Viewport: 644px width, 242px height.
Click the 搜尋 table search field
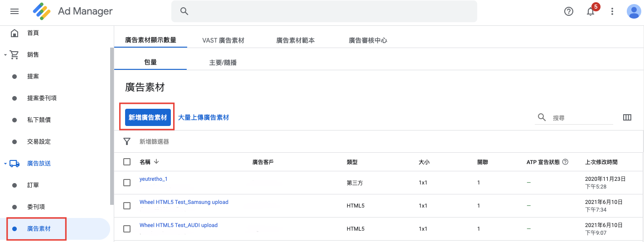(582, 118)
